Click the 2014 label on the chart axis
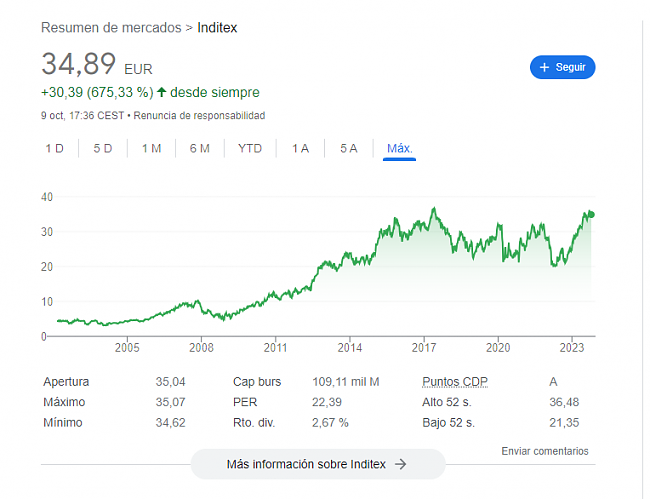The image size is (650, 499). pyautogui.click(x=350, y=347)
